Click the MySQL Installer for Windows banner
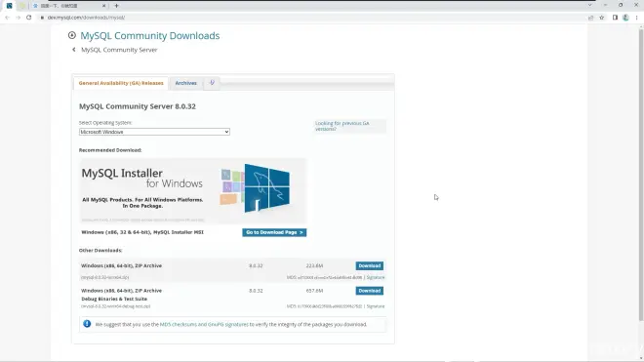Image resolution: width=644 pixels, height=362 pixels. tap(192, 191)
